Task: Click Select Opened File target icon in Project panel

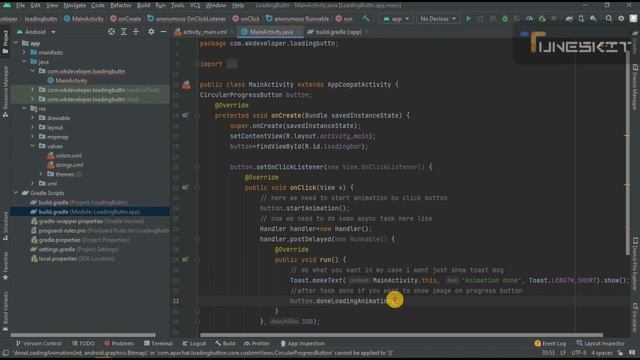Action: point(111,31)
